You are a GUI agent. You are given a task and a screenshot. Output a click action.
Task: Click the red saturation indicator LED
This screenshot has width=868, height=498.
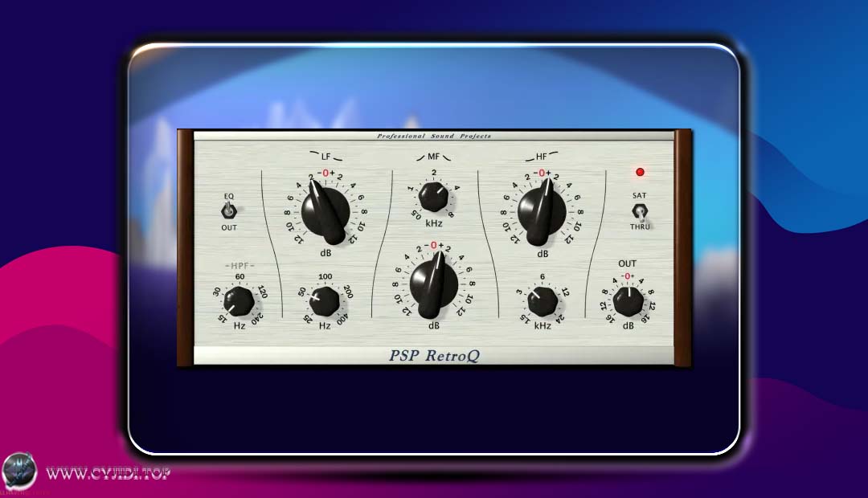point(640,172)
